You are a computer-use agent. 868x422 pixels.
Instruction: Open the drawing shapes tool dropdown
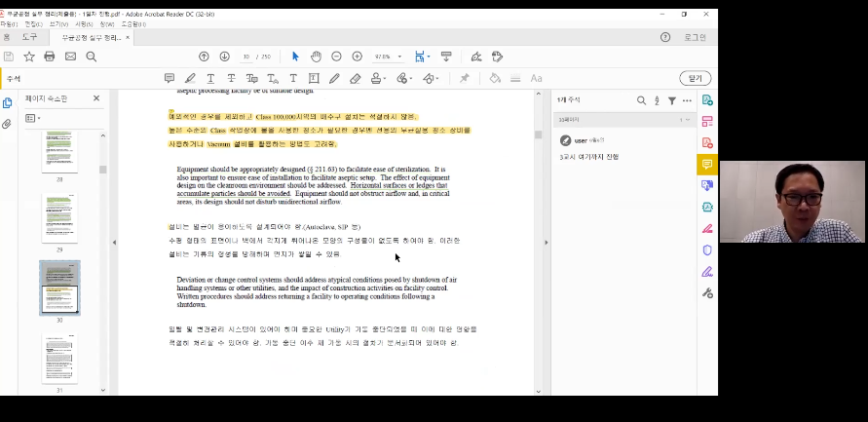coord(431,79)
